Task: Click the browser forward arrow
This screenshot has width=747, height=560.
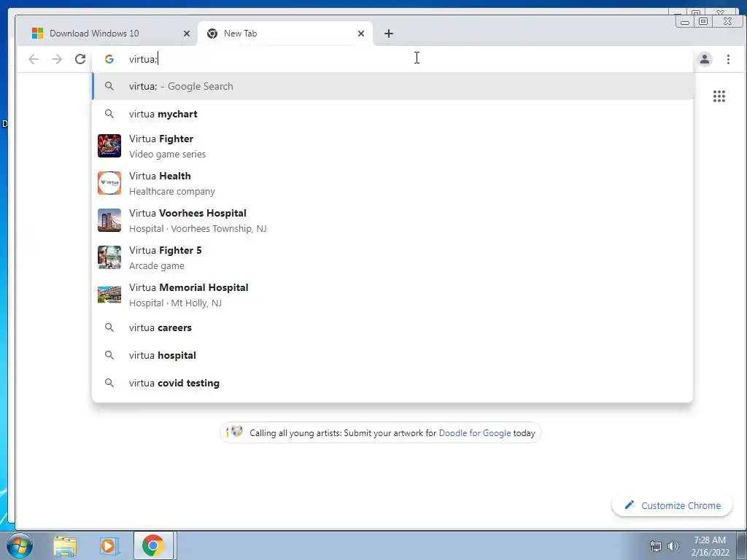Action: click(x=57, y=59)
